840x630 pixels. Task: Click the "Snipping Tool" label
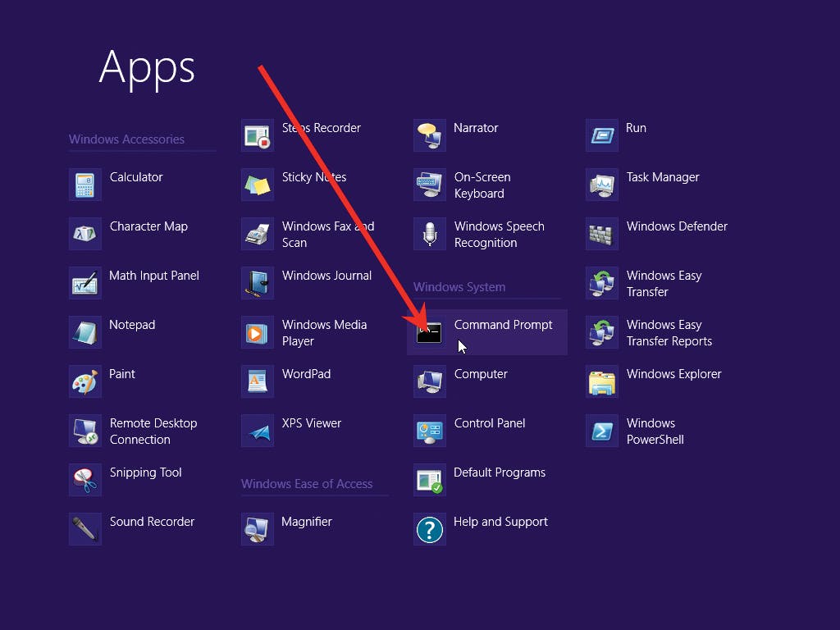click(x=146, y=473)
